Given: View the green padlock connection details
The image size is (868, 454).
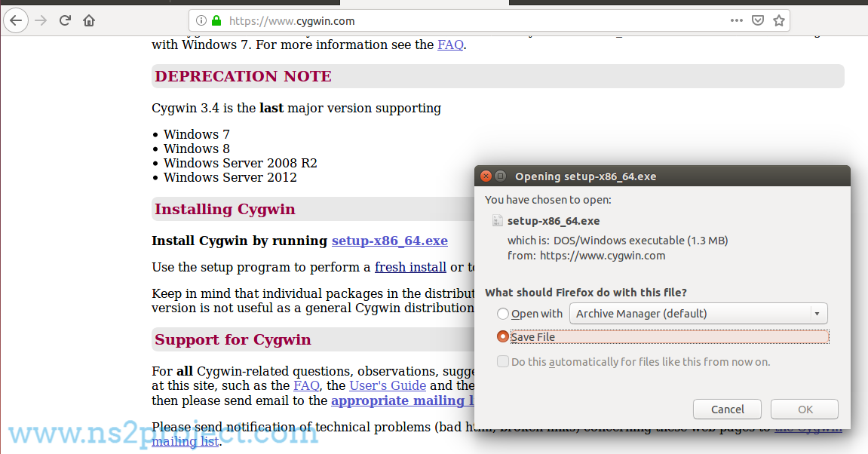Looking at the screenshot, I should (216, 21).
